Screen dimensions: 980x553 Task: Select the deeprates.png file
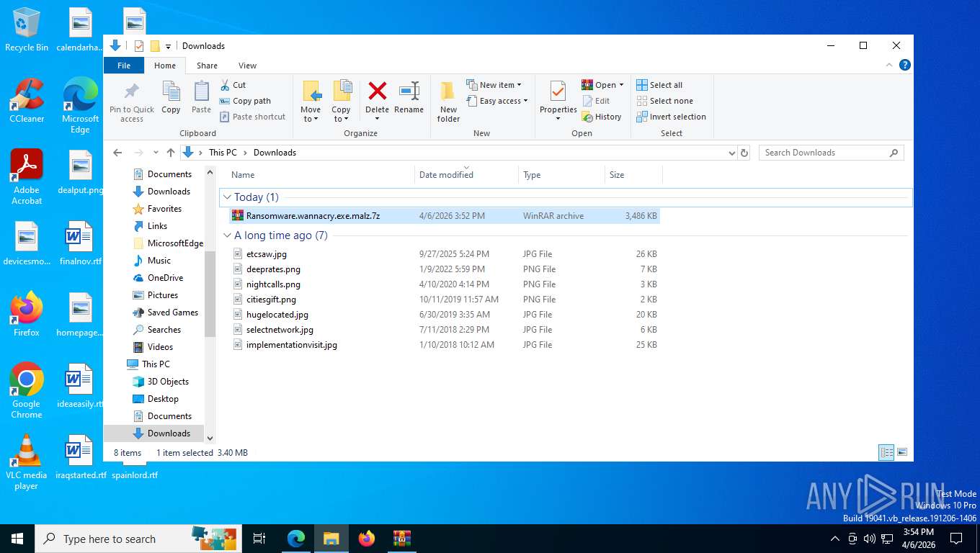445,269
